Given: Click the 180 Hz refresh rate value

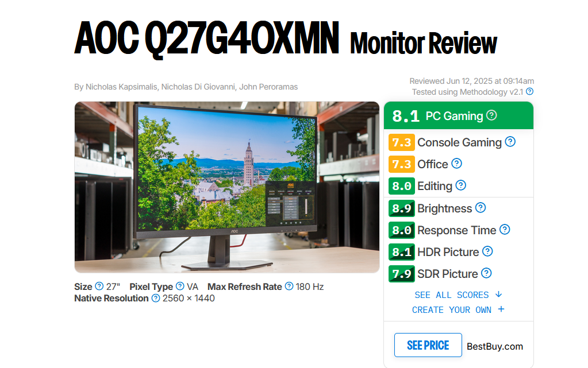Looking at the screenshot, I should pyautogui.click(x=309, y=286).
